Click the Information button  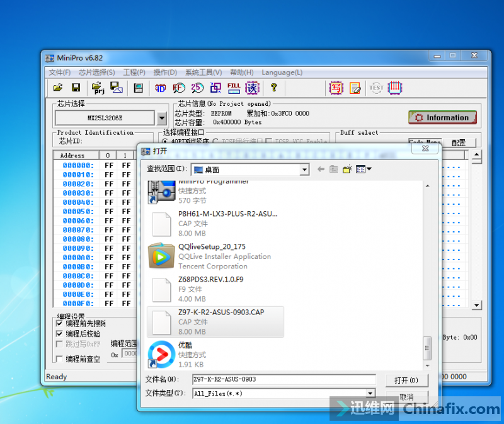(442, 118)
